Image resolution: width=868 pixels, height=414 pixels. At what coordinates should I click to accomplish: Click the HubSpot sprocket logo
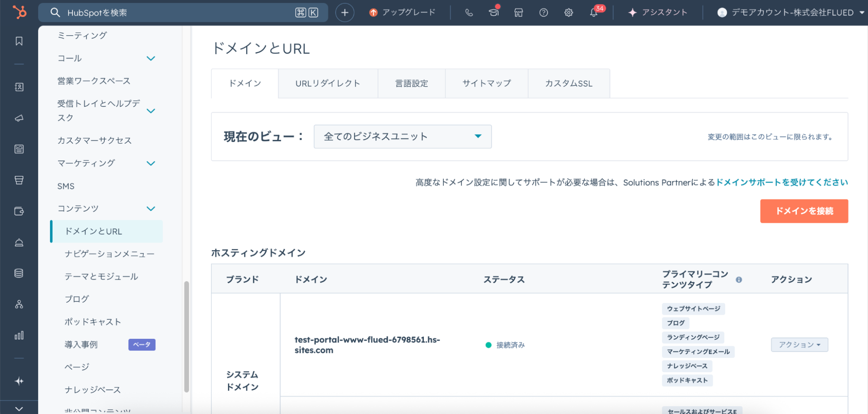19,12
